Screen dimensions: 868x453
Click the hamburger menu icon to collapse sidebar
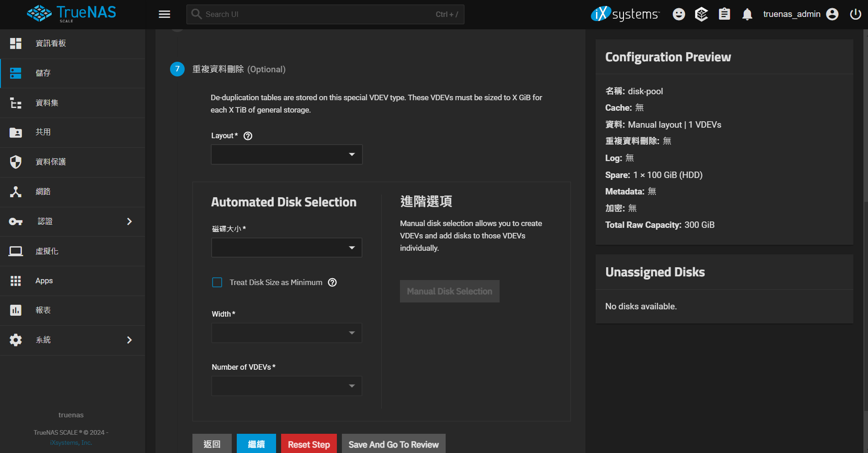[x=165, y=15]
